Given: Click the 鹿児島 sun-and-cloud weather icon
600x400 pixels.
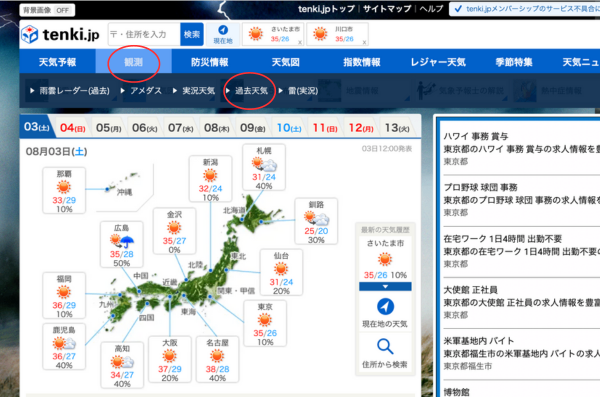Looking at the screenshot, I should tap(64, 343).
